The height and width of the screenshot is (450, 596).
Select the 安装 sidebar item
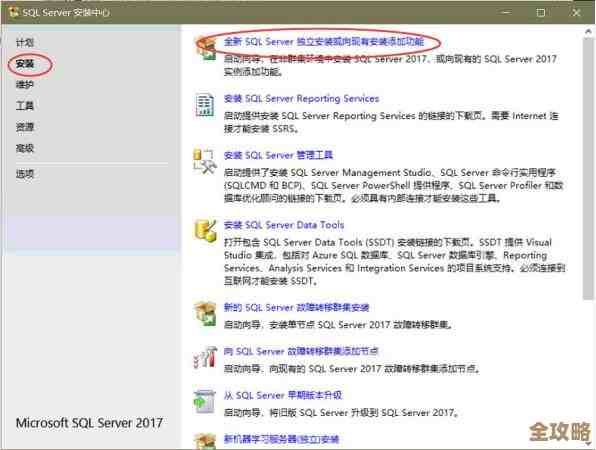(x=25, y=64)
